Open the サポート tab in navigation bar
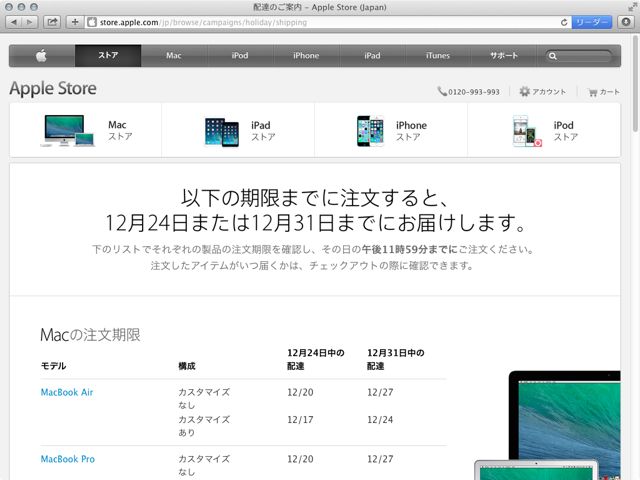The width and height of the screenshot is (640, 480). tap(504, 56)
